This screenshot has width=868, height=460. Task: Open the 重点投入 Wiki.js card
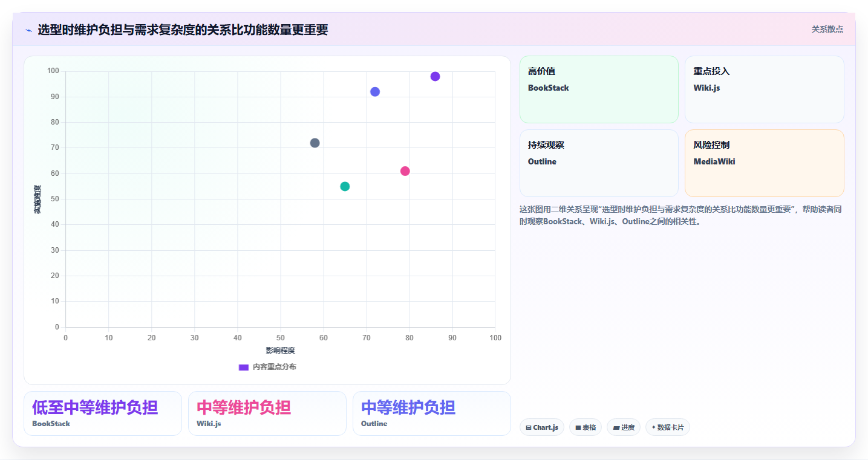pyautogui.click(x=765, y=89)
